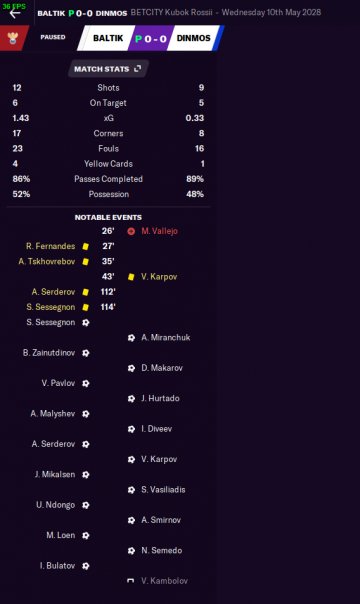Open the S. Sessegnon yellow card event at 114'
The height and width of the screenshot is (604, 360).
pyautogui.click(x=51, y=307)
